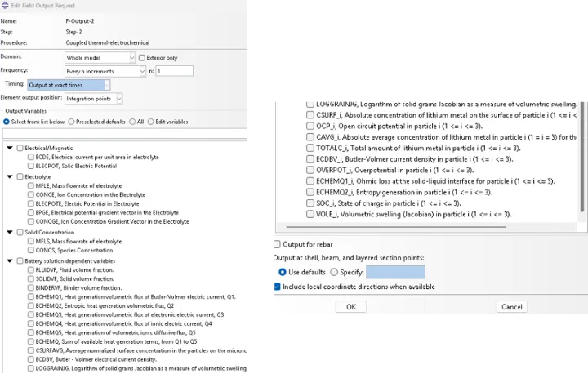
Task: Enable the Exterior only checkbox
Action: pos(140,58)
